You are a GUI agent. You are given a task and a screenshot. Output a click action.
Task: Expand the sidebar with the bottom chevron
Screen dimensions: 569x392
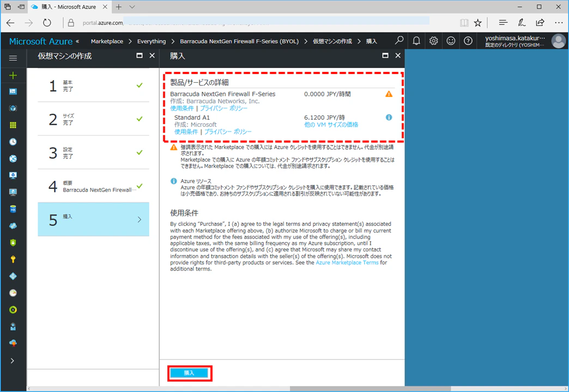[x=13, y=360]
